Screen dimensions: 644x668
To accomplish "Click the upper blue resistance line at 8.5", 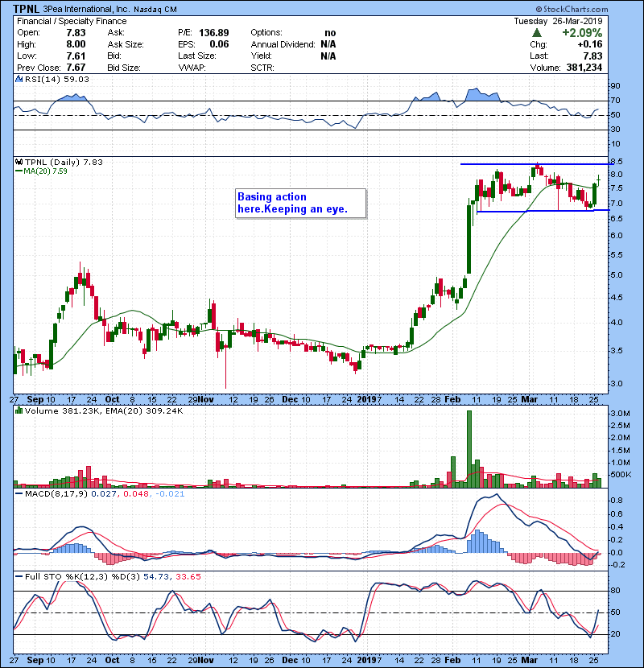I will 537,164.
